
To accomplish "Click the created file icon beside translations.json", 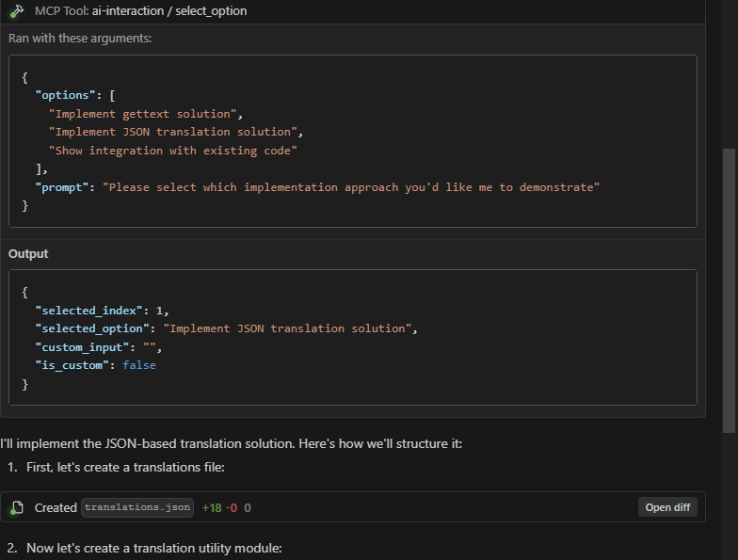I will pyautogui.click(x=16, y=508).
